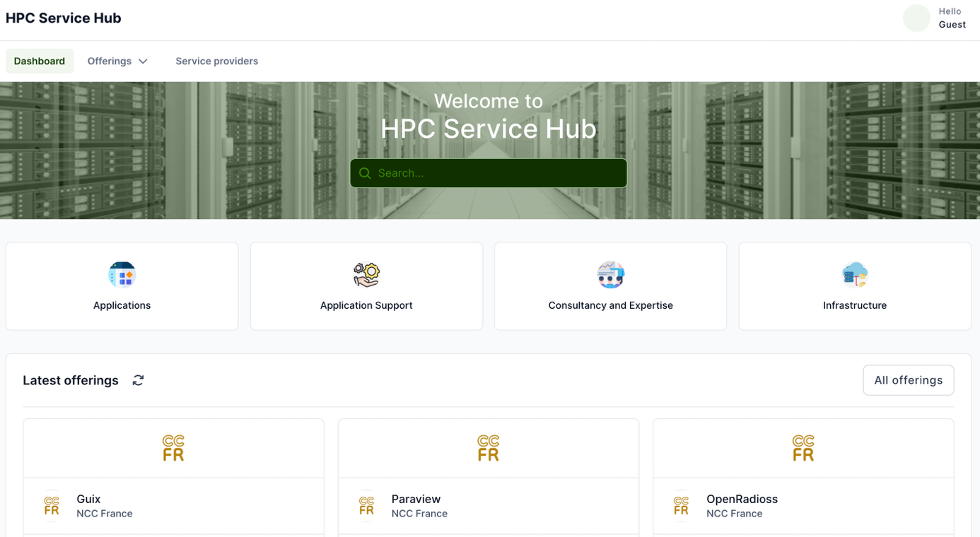The image size is (980, 537).
Task: Open the Consultancy and Expertise category icon
Action: [x=609, y=274]
